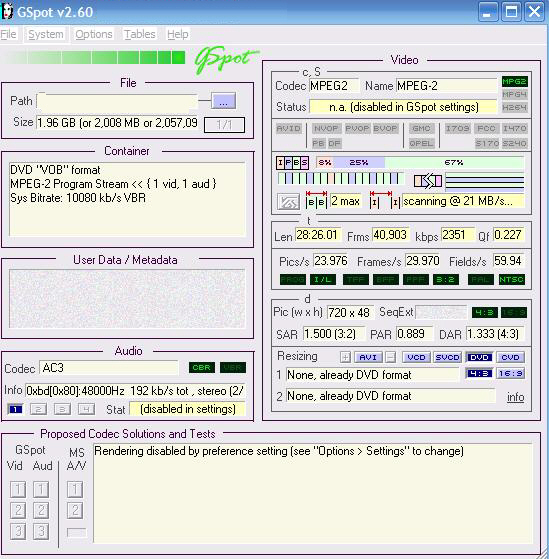Click the minus button right of AVI

[391, 357]
